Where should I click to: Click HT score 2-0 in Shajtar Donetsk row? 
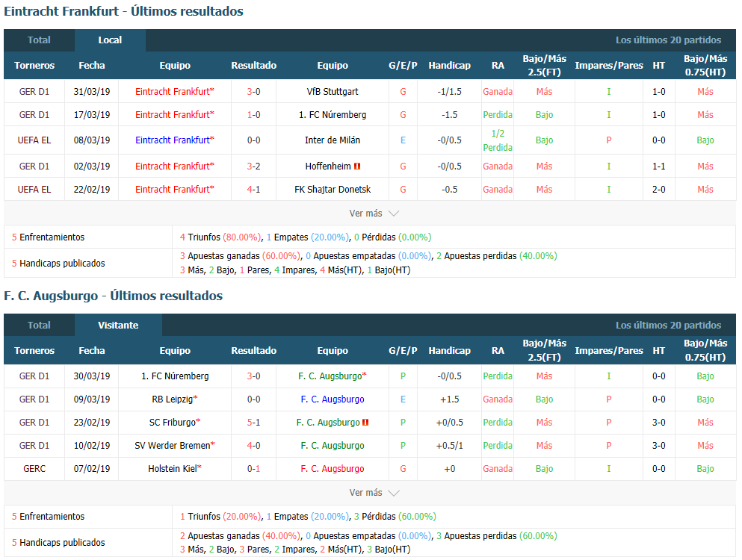[x=659, y=190]
